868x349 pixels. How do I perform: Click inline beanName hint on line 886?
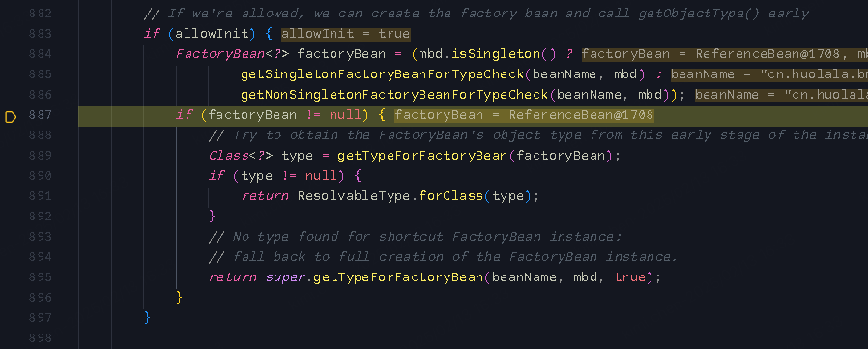tap(781, 95)
